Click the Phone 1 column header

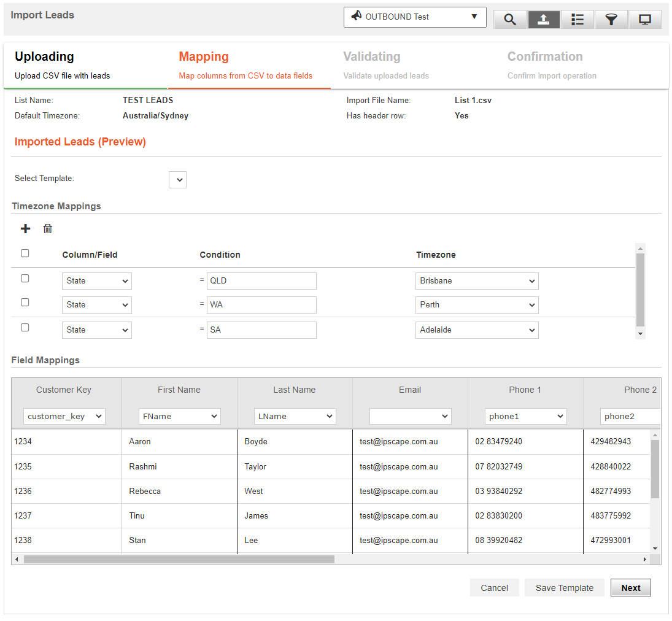(525, 390)
